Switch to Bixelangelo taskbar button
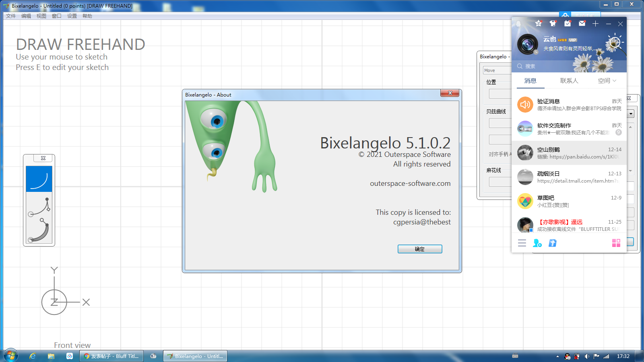Viewport: 644px width, 362px height. (195, 356)
